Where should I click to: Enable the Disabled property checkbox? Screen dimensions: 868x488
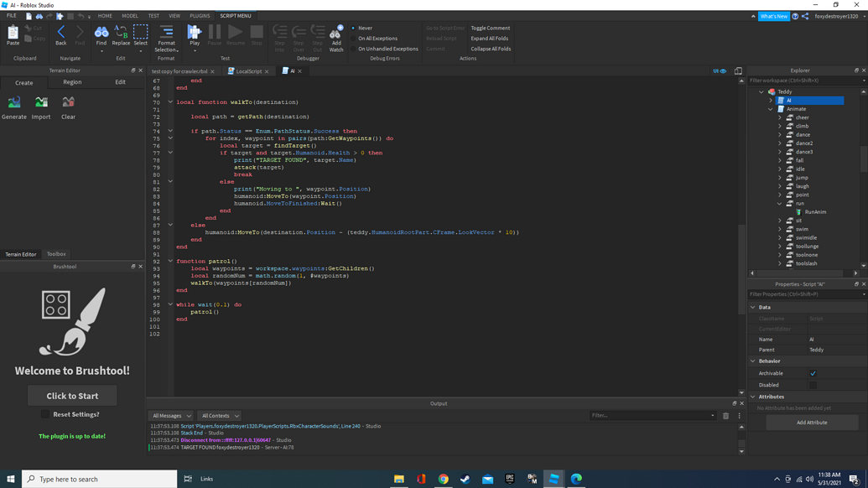coord(813,383)
